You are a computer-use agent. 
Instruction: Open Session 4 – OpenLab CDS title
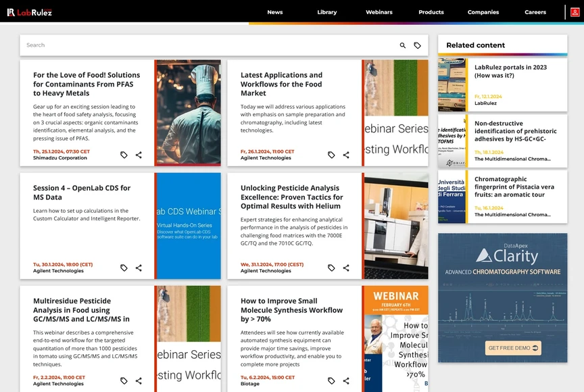[82, 193]
